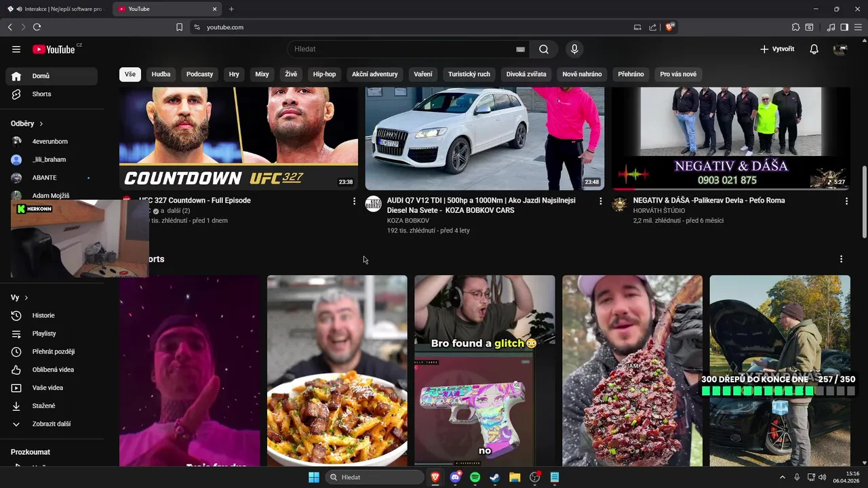Open the NEGATIV & DÁŠA video thumbnail
Screen dimensions: 868x488
click(x=731, y=138)
